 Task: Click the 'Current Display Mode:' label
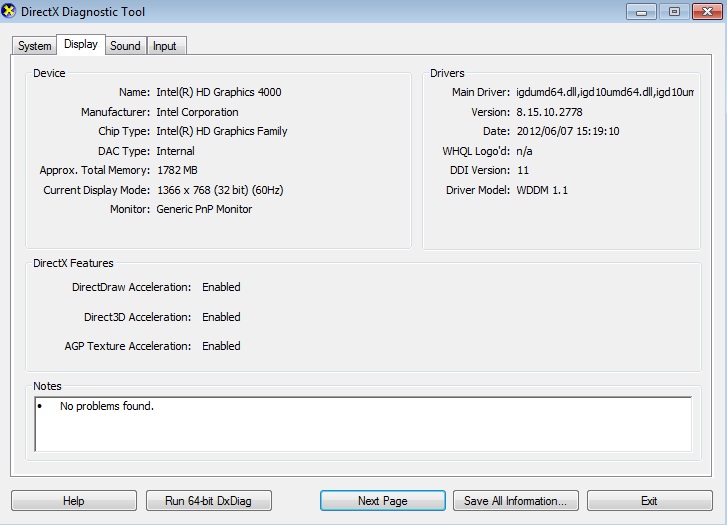[x=97, y=190]
